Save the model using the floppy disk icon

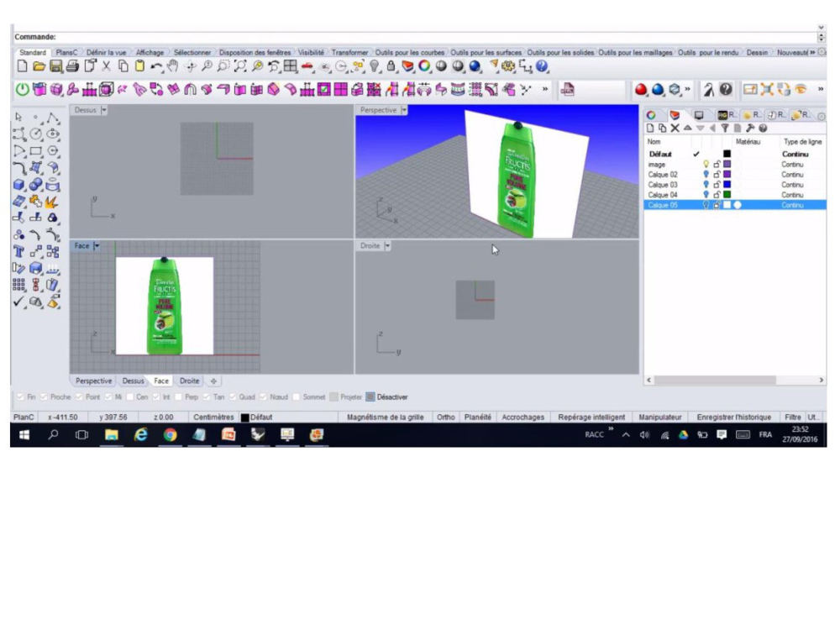click(55, 66)
